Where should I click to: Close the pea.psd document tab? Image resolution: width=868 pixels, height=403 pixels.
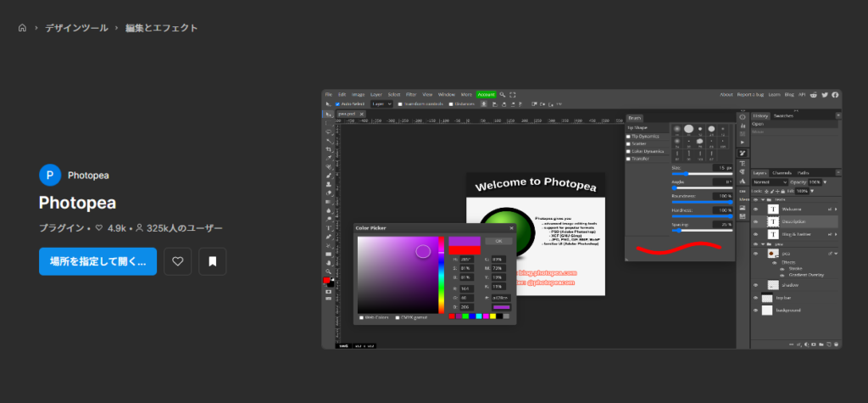point(361,115)
